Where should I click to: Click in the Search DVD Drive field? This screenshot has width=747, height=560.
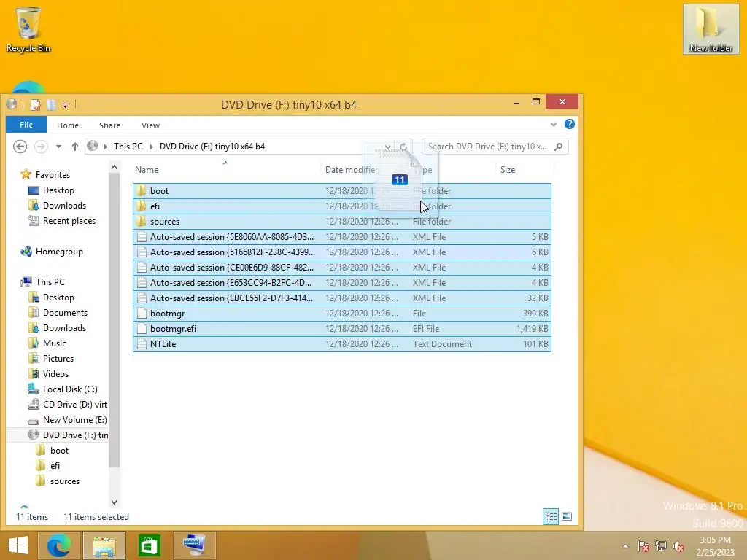(x=488, y=146)
